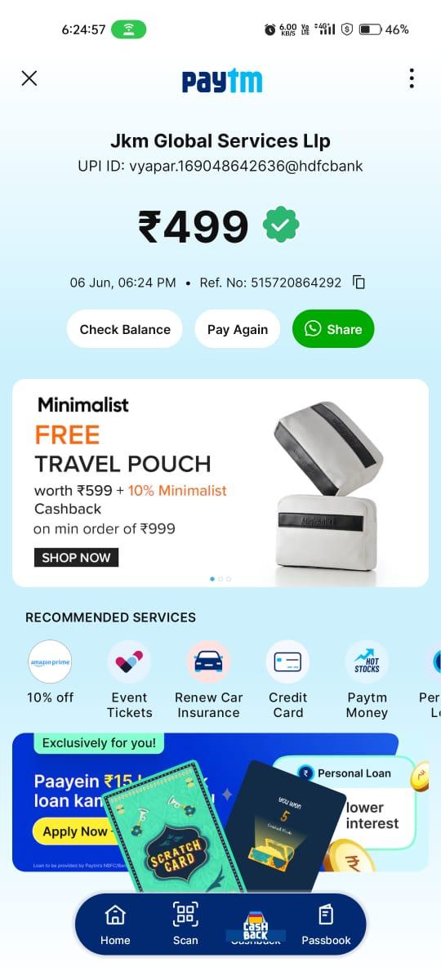Tap the Pay Again button
The height and width of the screenshot is (980, 441).
click(238, 329)
